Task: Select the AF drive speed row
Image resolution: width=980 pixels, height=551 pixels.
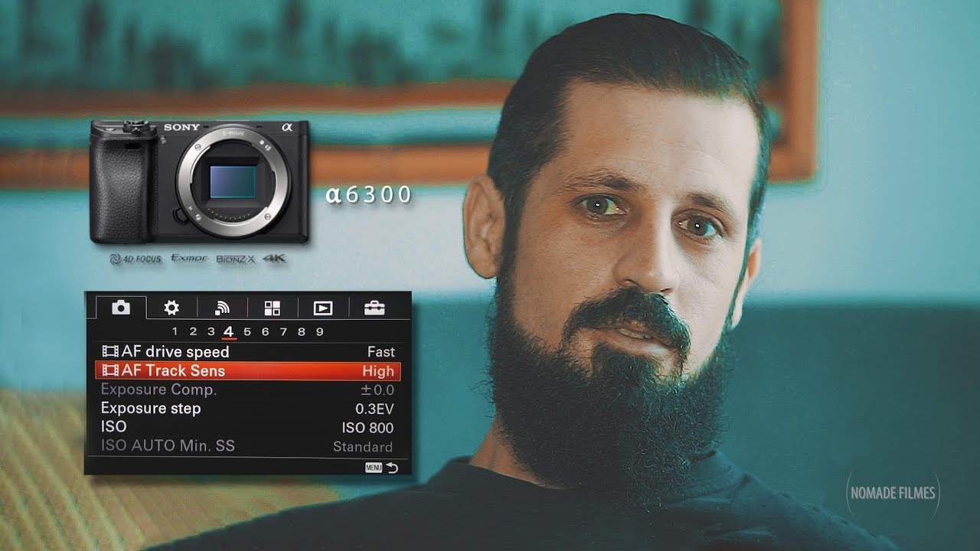Action: point(248,352)
